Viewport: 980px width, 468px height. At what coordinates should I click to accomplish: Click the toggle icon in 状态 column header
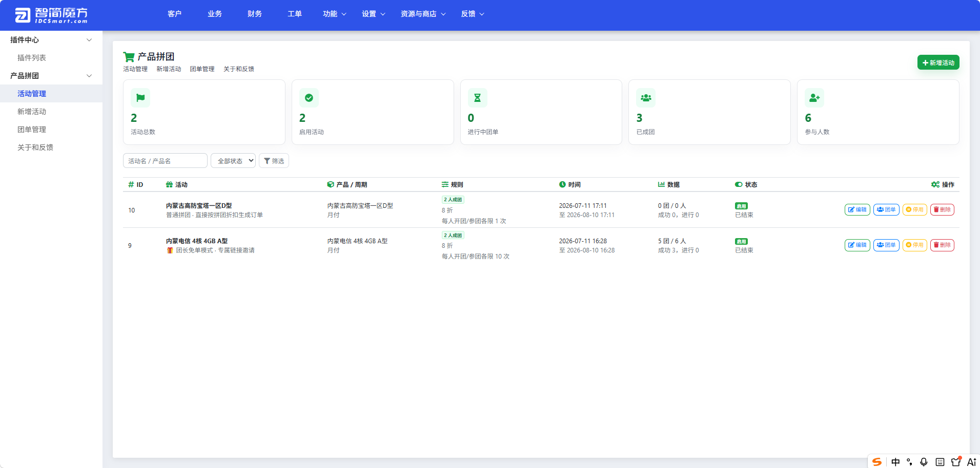point(739,184)
